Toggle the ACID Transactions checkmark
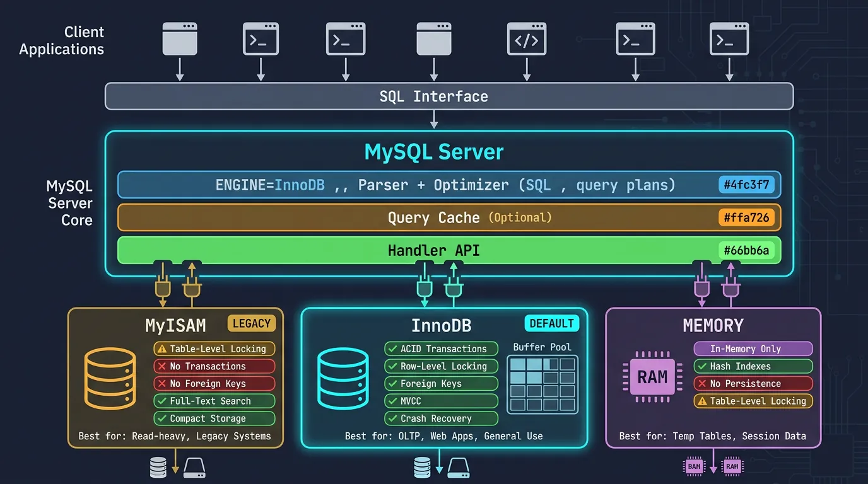868x484 pixels. [441, 349]
